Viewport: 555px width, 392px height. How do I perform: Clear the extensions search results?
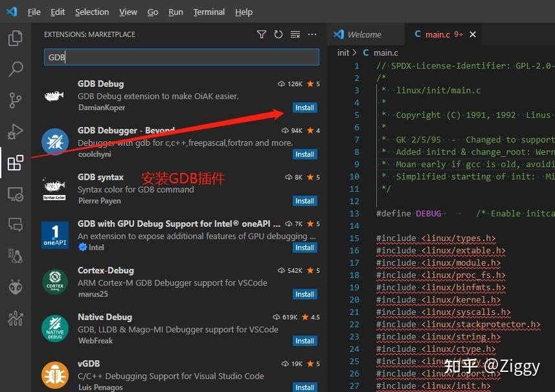click(294, 34)
